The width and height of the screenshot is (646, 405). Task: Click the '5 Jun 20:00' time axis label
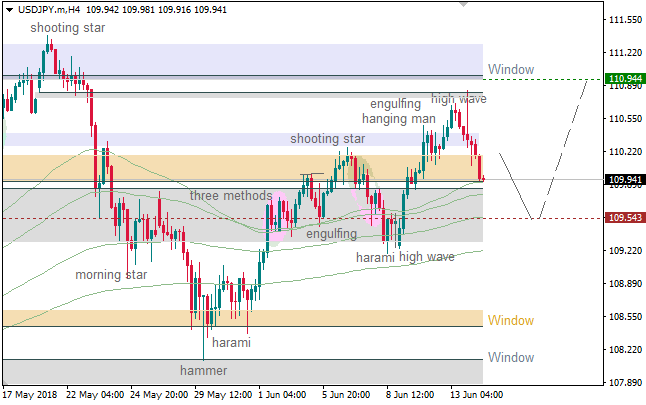click(x=347, y=394)
